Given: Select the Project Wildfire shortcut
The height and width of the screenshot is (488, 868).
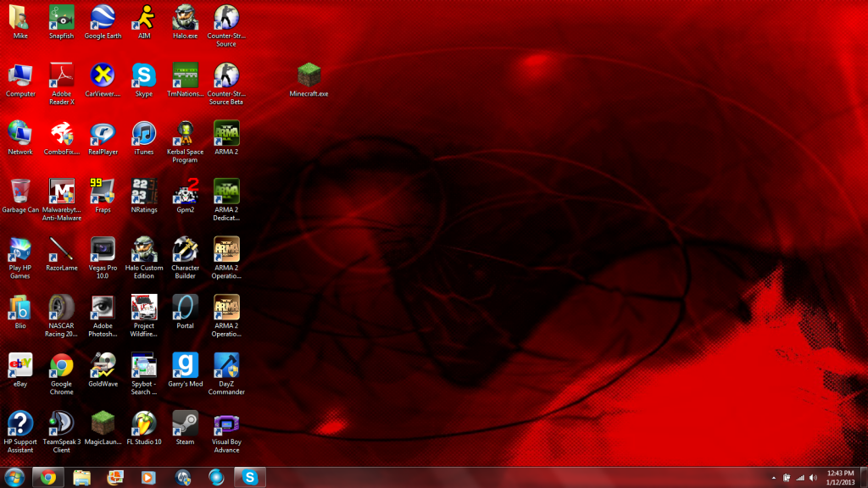Looking at the screenshot, I should click(144, 317).
